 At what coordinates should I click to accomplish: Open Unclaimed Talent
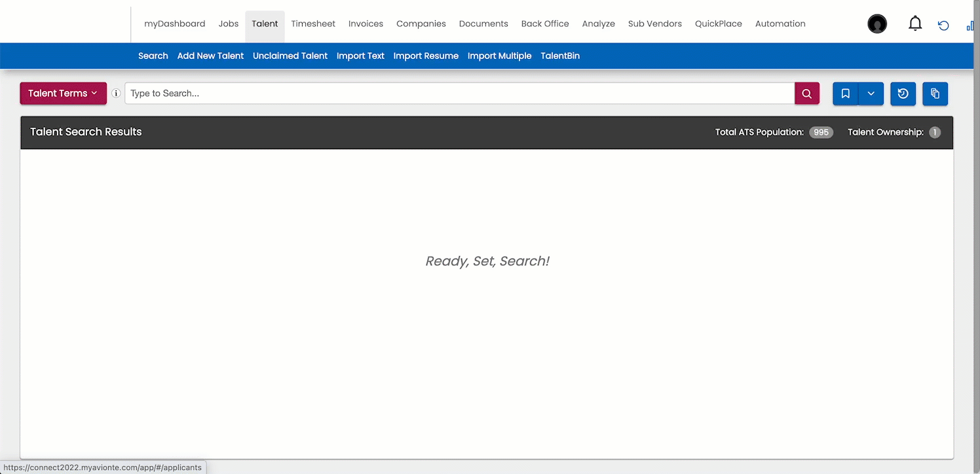coord(290,56)
